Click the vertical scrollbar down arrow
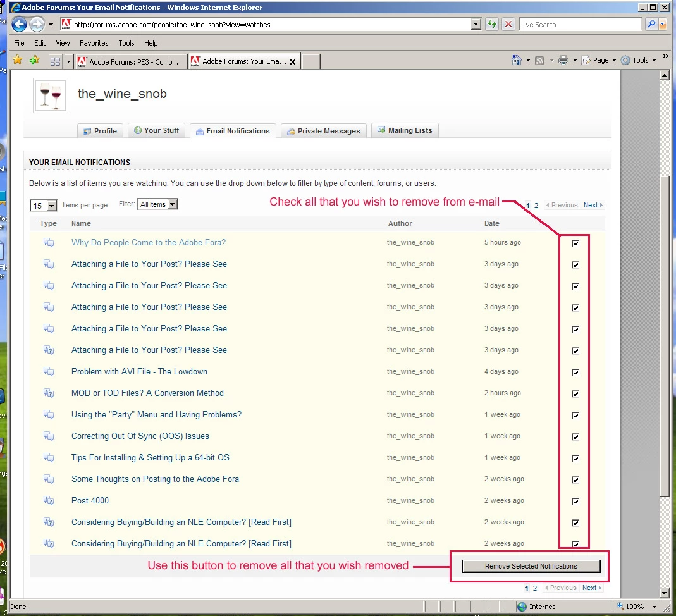The image size is (676, 616). tap(665, 593)
